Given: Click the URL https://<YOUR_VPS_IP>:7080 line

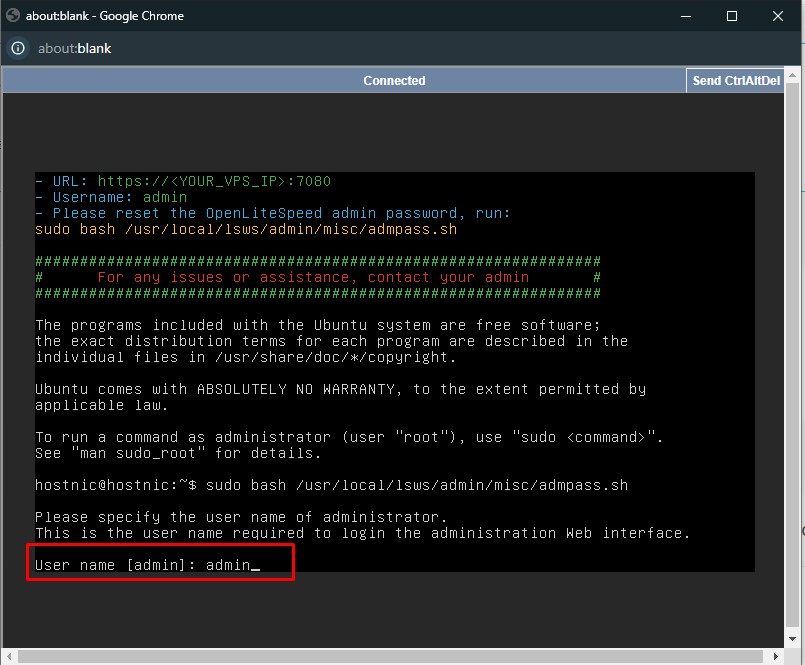Looking at the screenshot, I should point(182,181).
